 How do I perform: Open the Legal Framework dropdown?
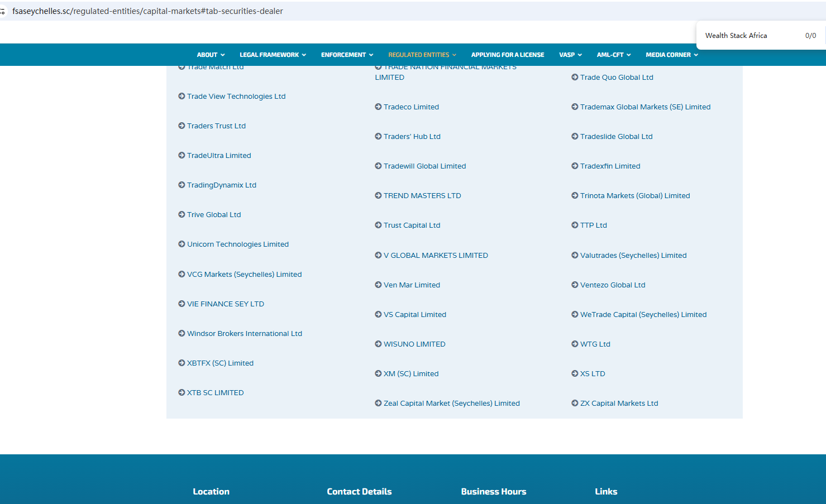click(x=273, y=55)
